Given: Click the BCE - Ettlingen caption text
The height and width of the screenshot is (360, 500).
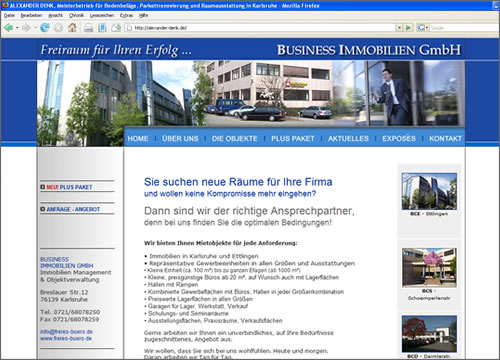Looking at the screenshot, I should (x=429, y=214).
